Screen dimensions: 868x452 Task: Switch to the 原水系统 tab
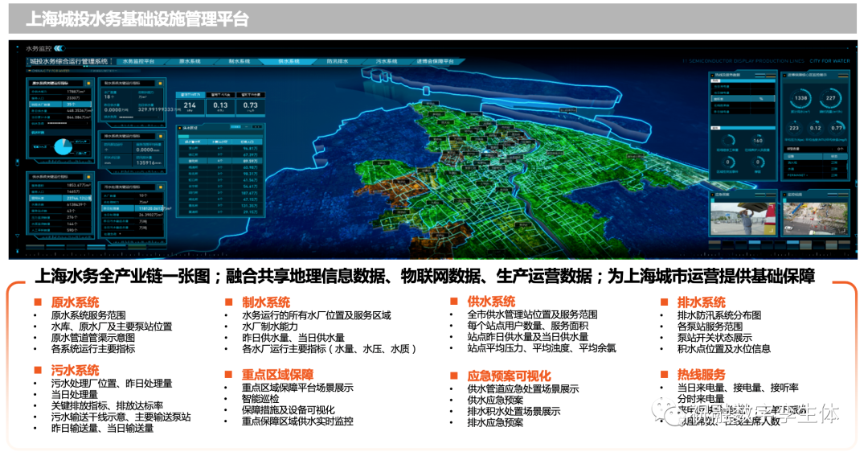coord(190,61)
